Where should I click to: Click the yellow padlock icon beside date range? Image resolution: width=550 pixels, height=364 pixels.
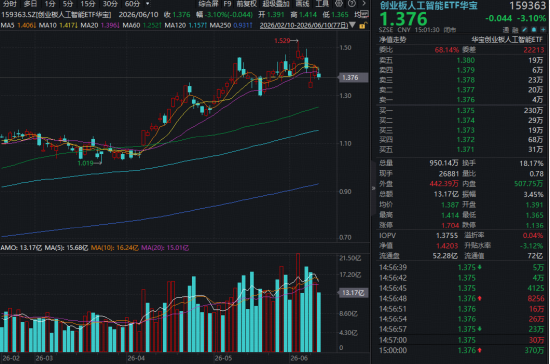(363, 25)
